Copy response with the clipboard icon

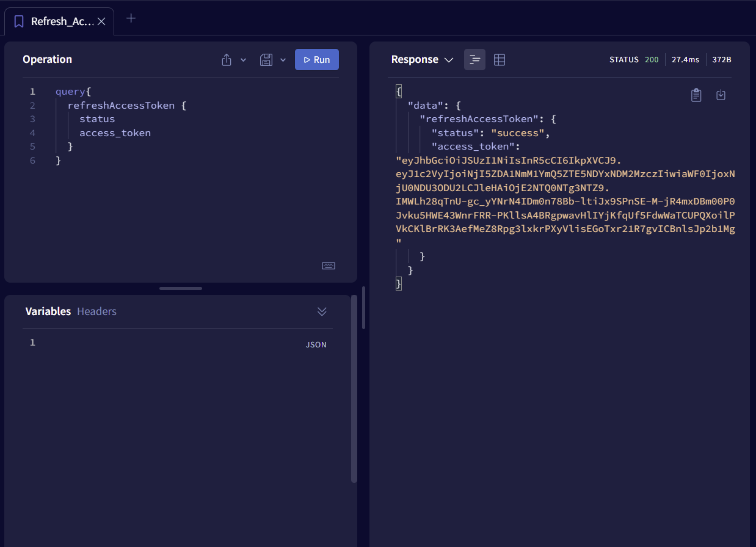click(696, 95)
